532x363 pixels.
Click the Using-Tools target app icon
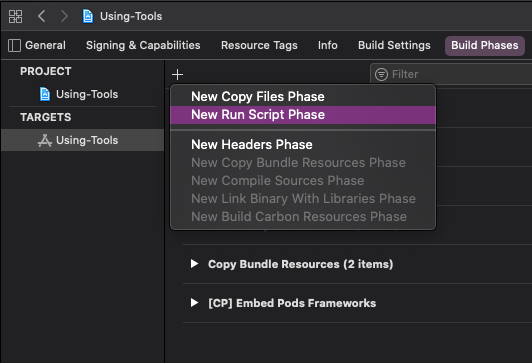45,140
